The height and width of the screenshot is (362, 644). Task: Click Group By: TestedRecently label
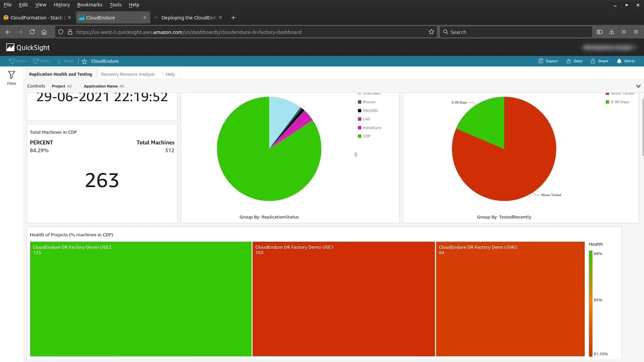click(504, 217)
